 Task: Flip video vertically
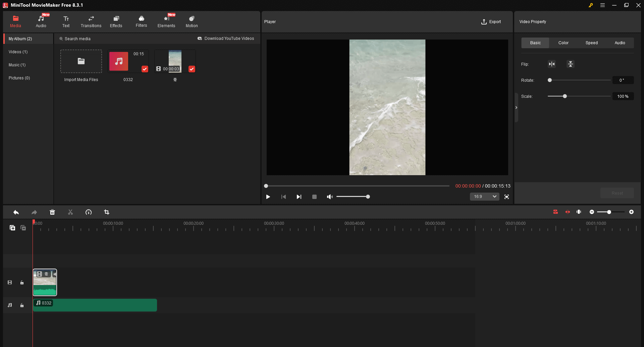pos(570,64)
